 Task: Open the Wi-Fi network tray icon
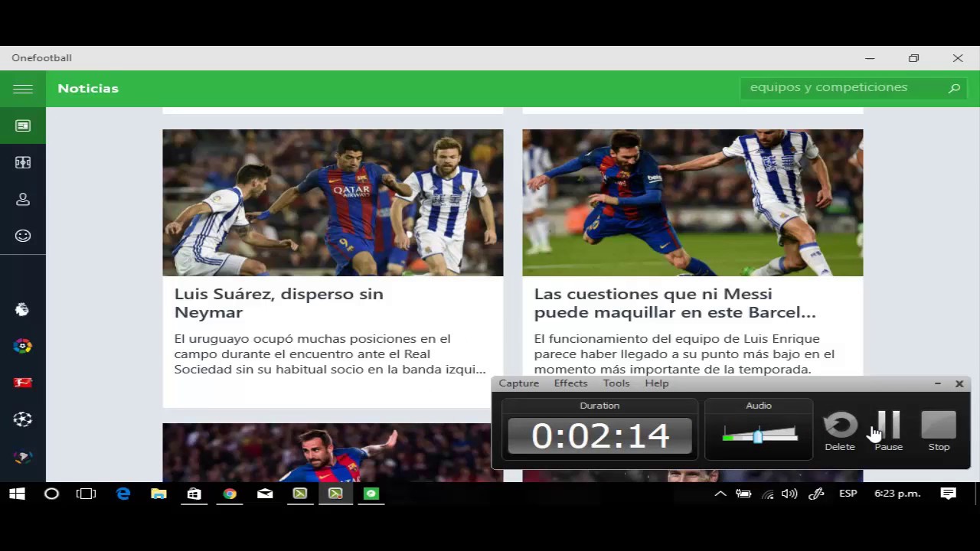click(x=767, y=494)
